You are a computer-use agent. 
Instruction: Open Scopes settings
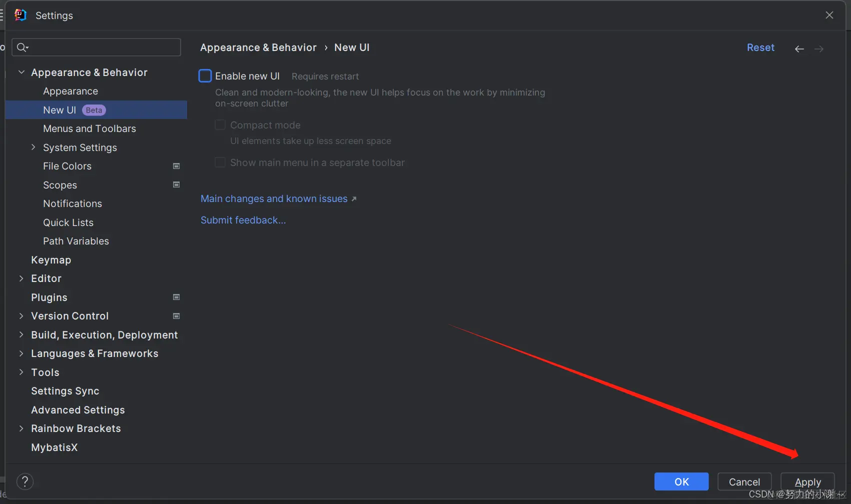click(x=60, y=185)
